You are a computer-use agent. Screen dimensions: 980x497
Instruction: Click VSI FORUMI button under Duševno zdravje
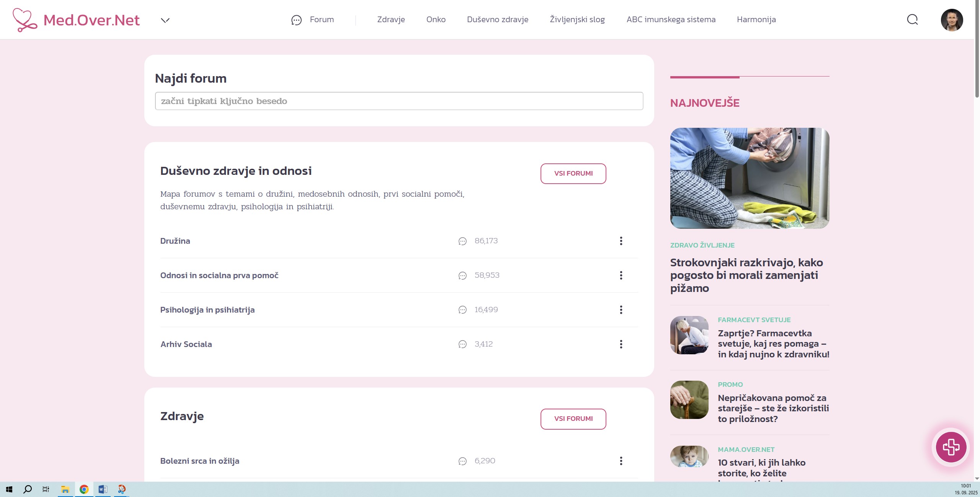point(573,173)
